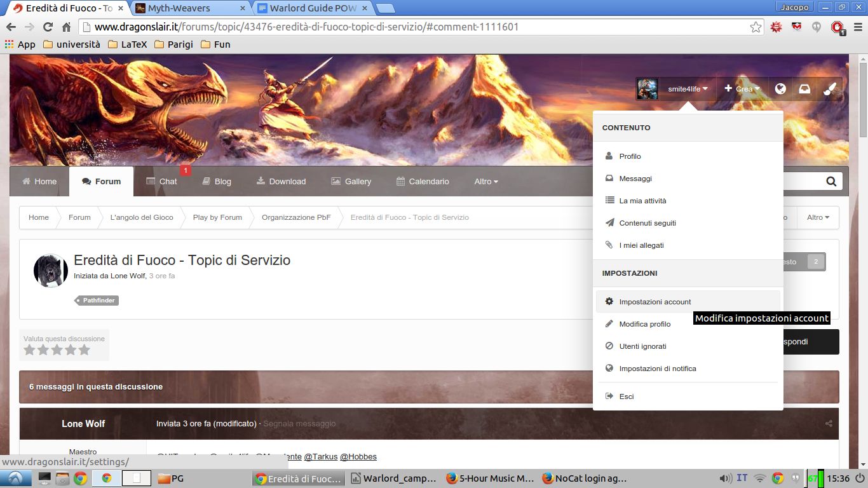The width and height of the screenshot is (868, 488).
Task: Click the L'angolo del Gioco breadcrumb
Action: pyautogui.click(x=142, y=217)
